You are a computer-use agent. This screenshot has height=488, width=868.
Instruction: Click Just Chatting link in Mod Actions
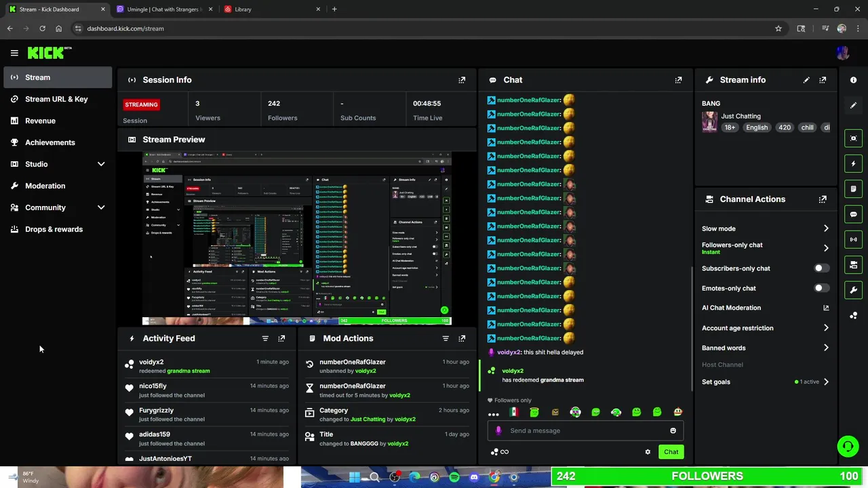pos(368,420)
